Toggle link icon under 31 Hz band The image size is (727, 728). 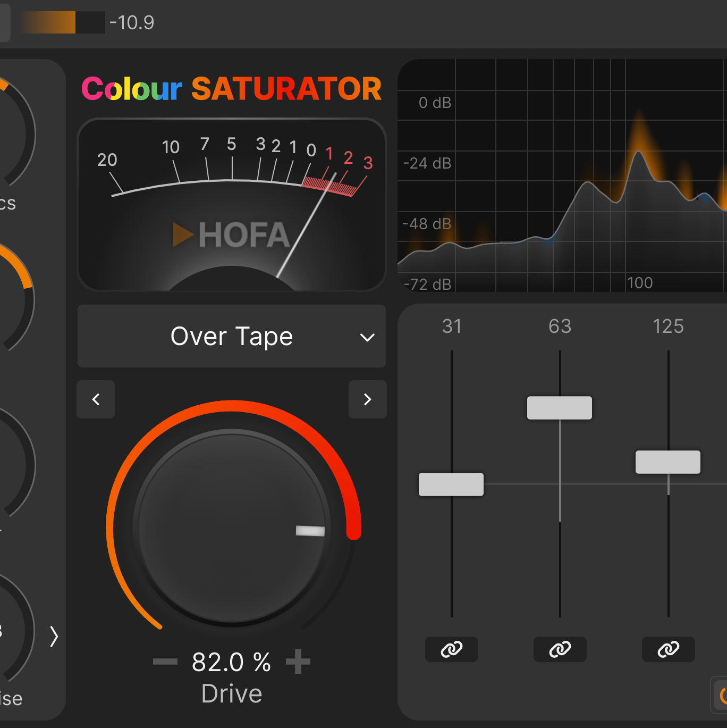pyautogui.click(x=452, y=649)
